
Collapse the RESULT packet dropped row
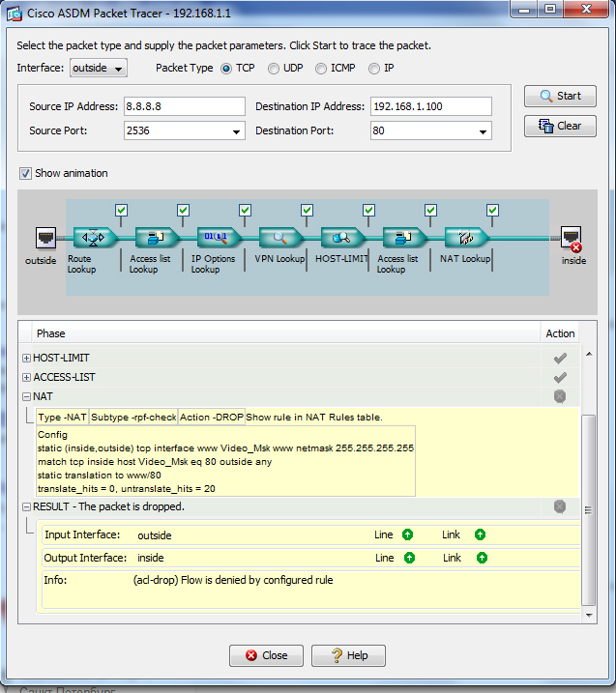[x=26, y=506]
